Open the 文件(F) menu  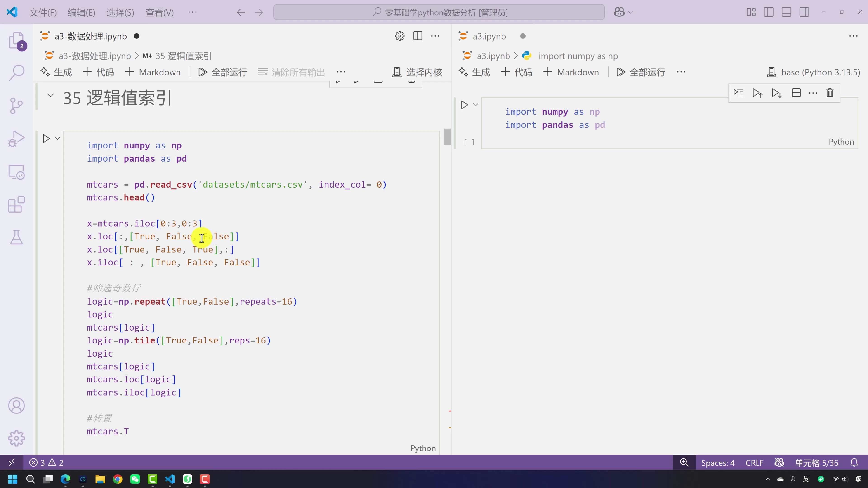pyautogui.click(x=43, y=12)
